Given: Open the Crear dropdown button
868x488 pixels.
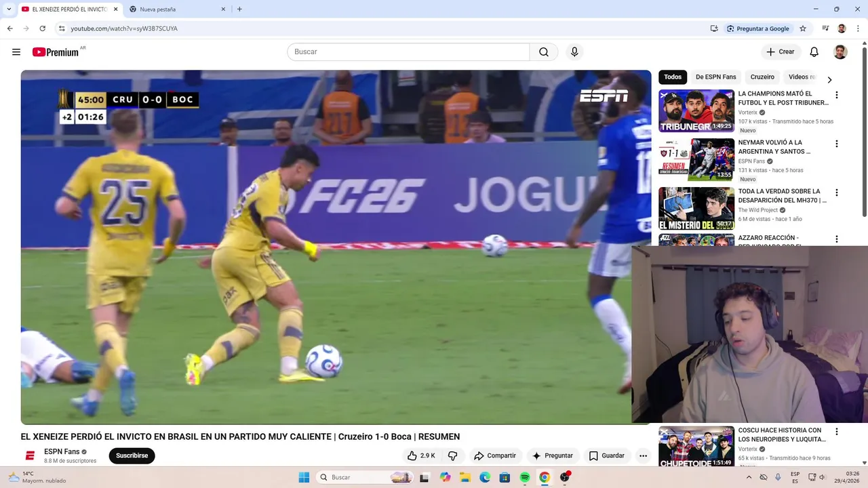Looking at the screenshot, I should [781, 52].
